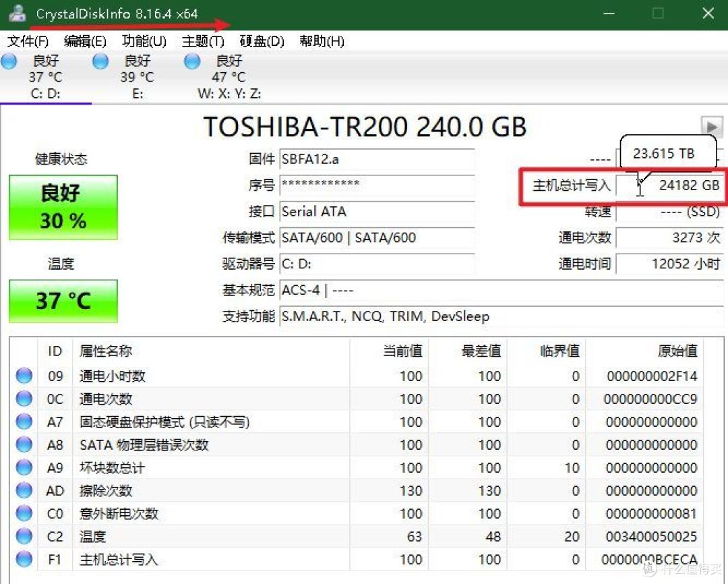This screenshot has width=728, height=584.
Task: Click raw value 000000000CC9
Action: click(650, 399)
